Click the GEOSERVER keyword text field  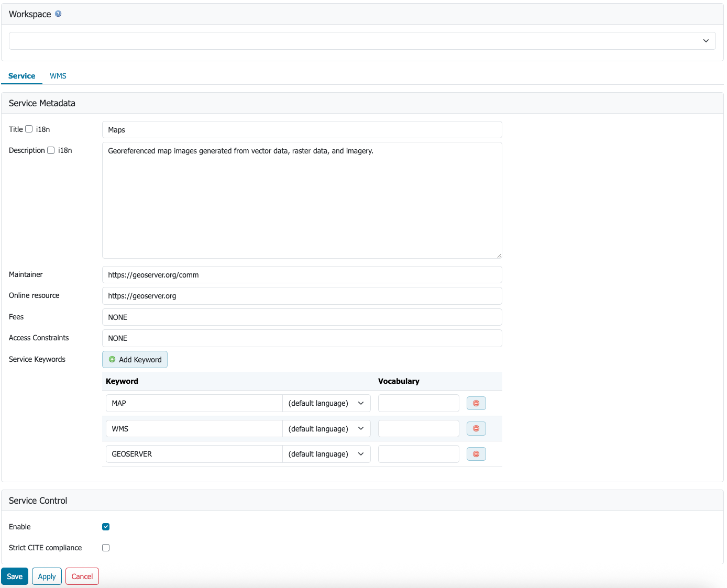coord(194,454)
